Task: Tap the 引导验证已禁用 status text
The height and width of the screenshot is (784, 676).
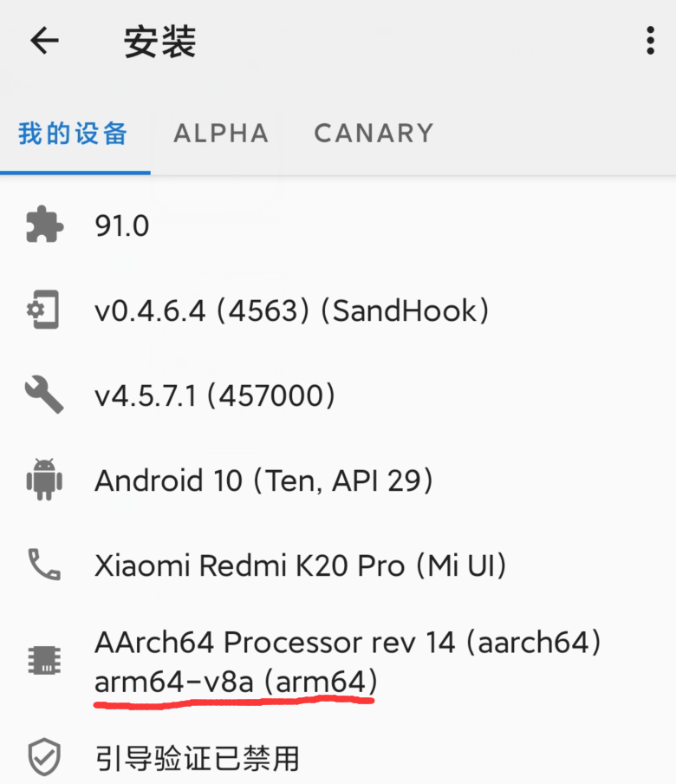Action: tap(198, 758)
